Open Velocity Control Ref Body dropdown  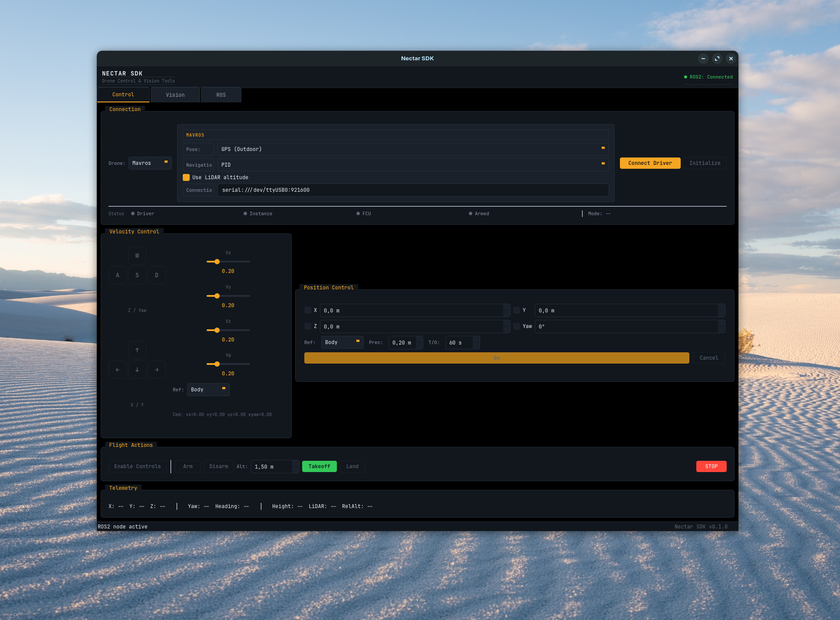click(x=208, y=390)
